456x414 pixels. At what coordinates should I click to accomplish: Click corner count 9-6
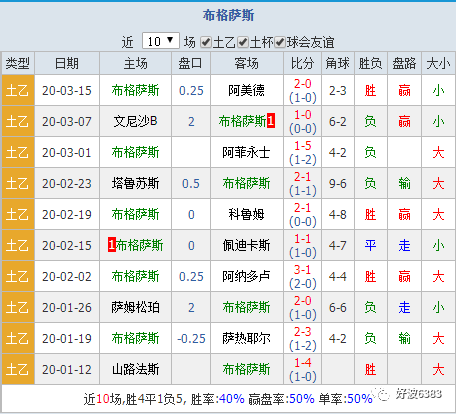[338, 184]
